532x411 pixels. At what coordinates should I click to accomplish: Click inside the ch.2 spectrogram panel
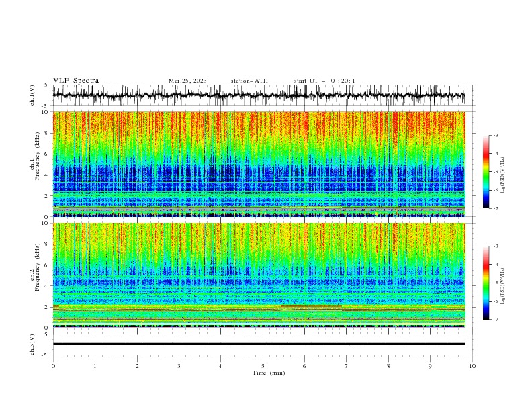coord(259,275)
